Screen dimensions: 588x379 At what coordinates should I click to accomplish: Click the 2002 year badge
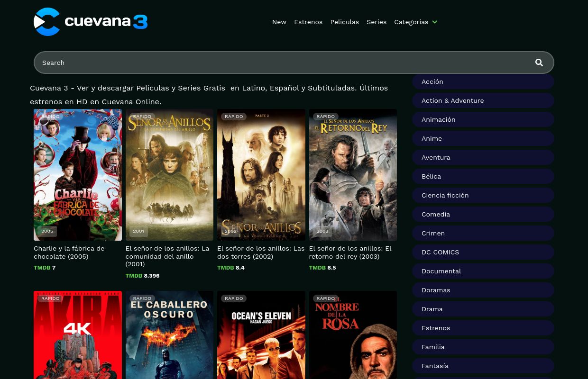tap(231, 231)
